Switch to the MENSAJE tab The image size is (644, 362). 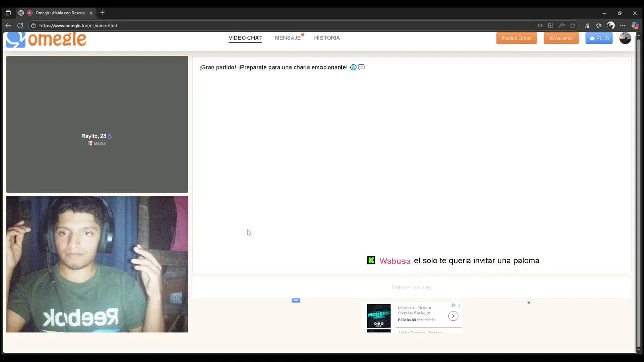click(x=288, y=38)
